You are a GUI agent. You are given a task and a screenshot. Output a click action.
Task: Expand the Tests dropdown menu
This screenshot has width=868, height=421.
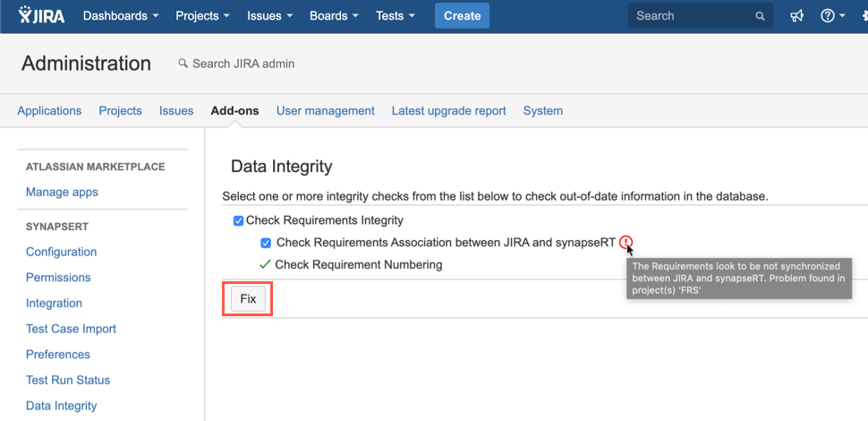tap(396, 16)
